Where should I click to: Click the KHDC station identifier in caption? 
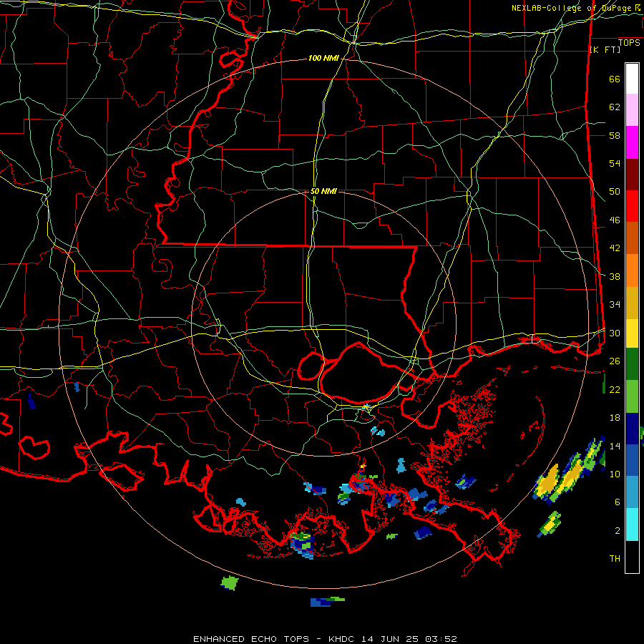[343, 639]
